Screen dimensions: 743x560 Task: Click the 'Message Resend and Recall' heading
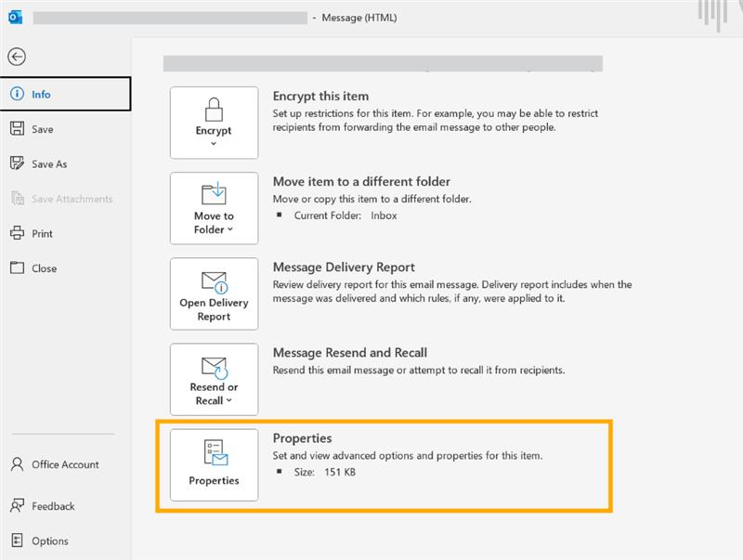[350, 353]
